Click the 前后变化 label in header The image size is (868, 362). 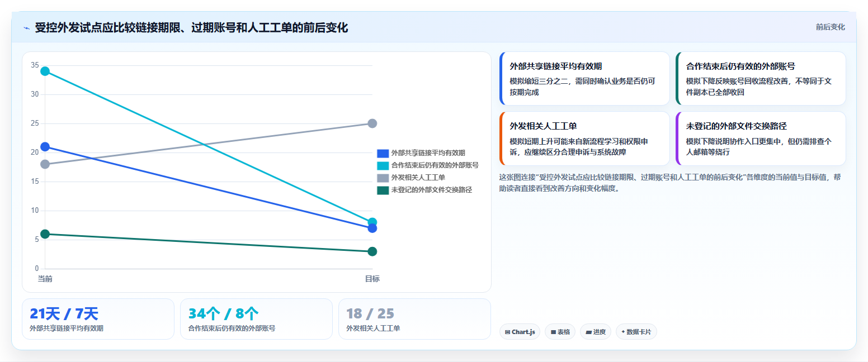point(830,27)
